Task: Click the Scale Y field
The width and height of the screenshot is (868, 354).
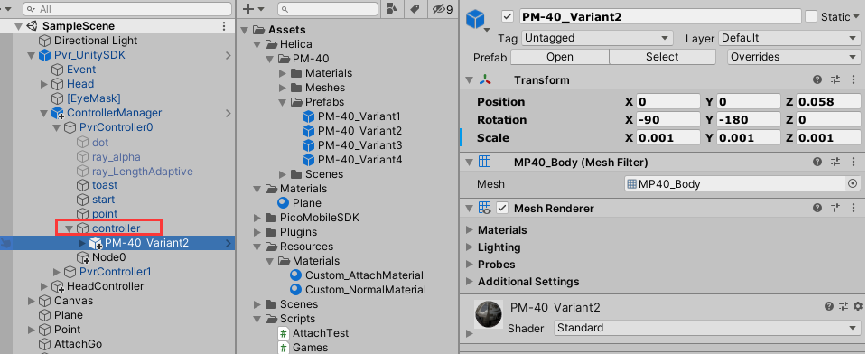Action: coord(749,138)
